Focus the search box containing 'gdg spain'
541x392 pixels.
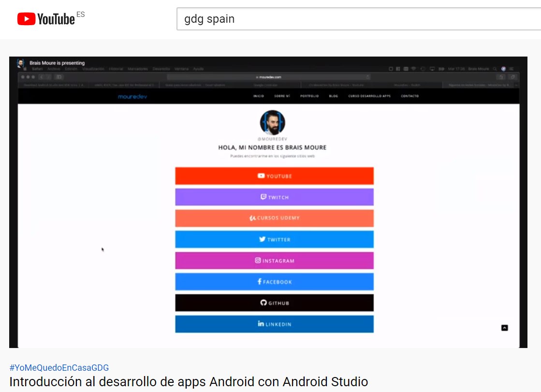[x=359, y=19]
